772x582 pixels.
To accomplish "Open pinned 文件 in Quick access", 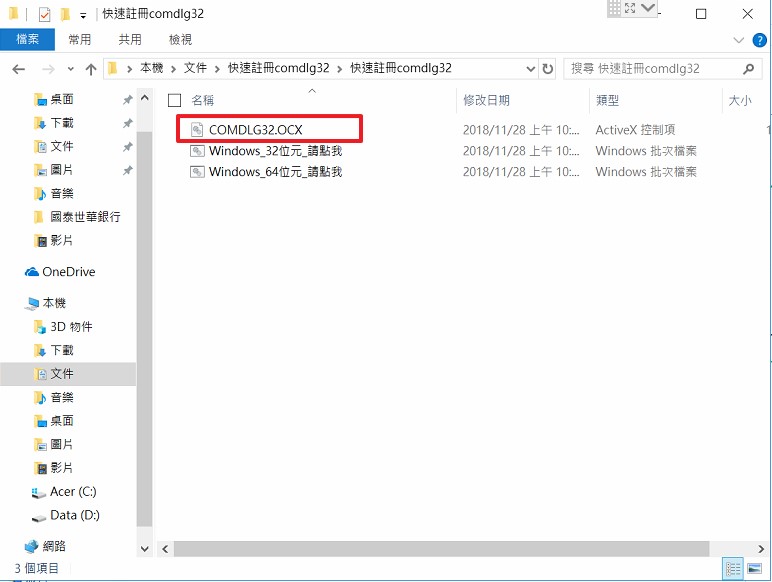I will point(62,146).
